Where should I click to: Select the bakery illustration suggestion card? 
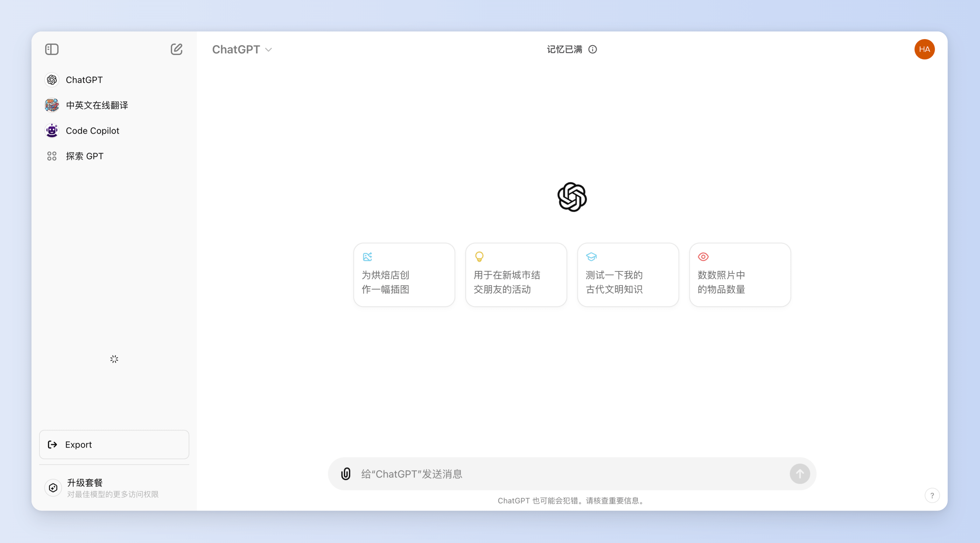(x=404, y=275)
